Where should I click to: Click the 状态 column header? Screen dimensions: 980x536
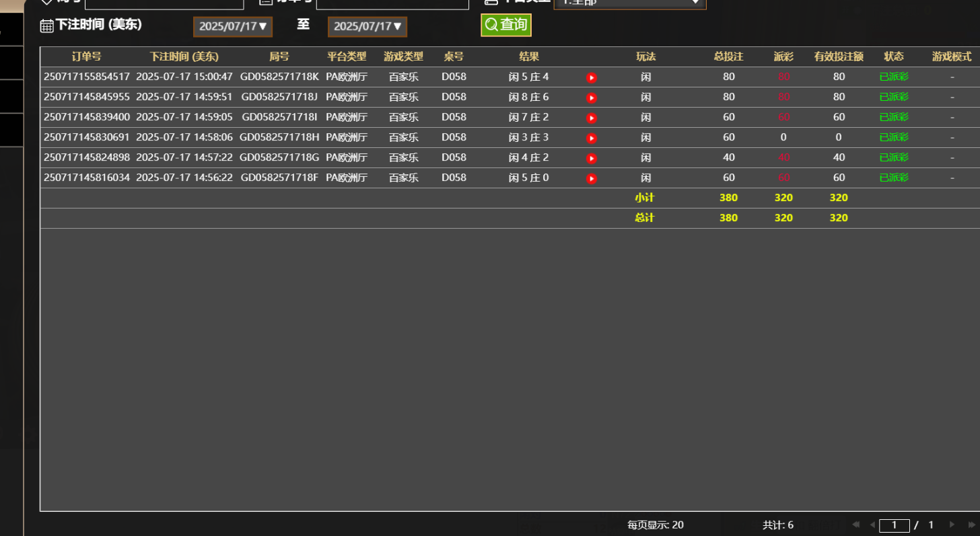click(894, 57)
